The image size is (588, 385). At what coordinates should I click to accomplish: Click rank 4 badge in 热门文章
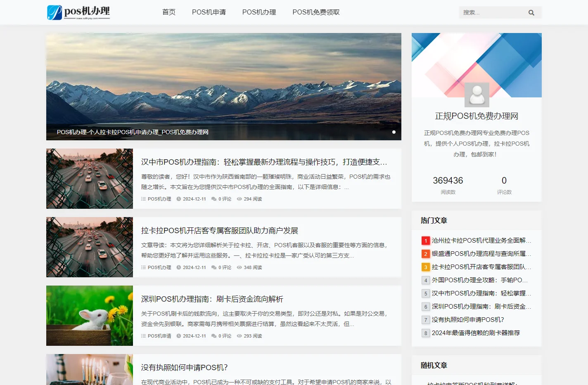(x=425, y=280)
